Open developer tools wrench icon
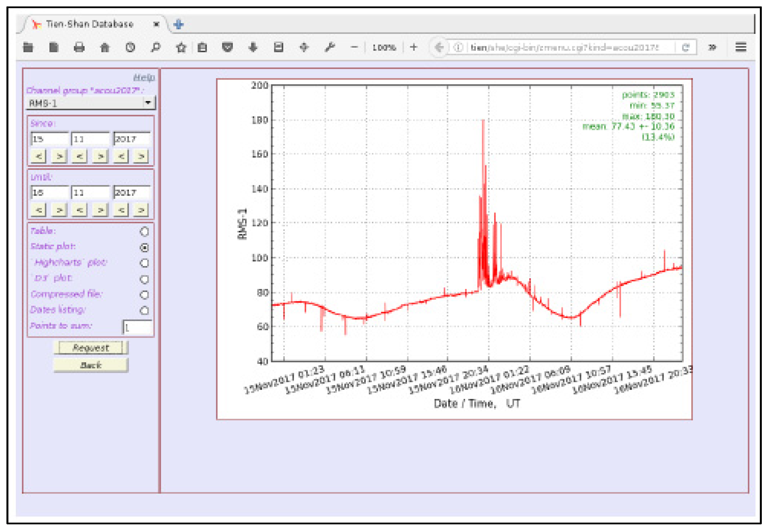The height and width of the screenshot is (532, 769). pos(330,47)
